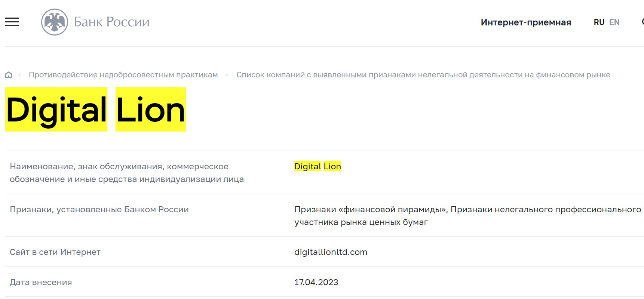The image size is (644, 299).
Task: Click the Digital Lion page heading
Action: pos(96,110)
